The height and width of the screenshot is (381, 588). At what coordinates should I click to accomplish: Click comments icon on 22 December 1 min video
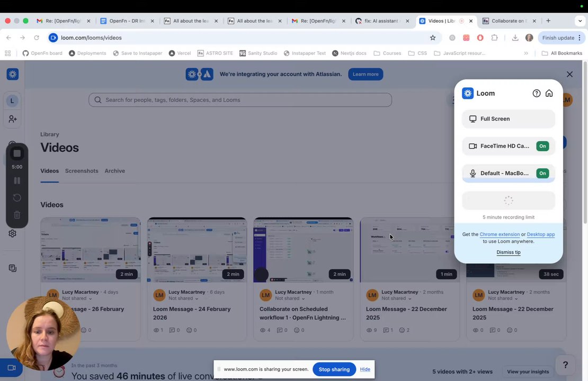[x=386, y=330]
